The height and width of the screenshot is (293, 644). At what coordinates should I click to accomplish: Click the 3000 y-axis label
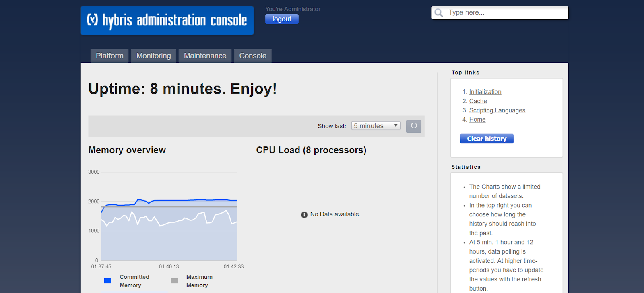point(94,172)
